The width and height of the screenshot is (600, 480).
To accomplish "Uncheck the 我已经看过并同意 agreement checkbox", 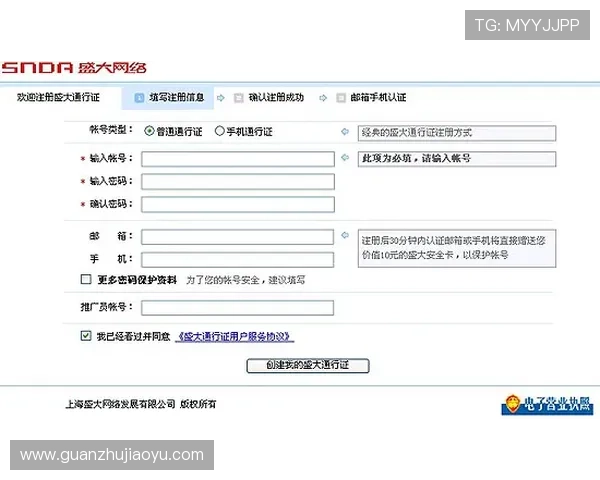I will pyautogui.click(x=86, y=337).
